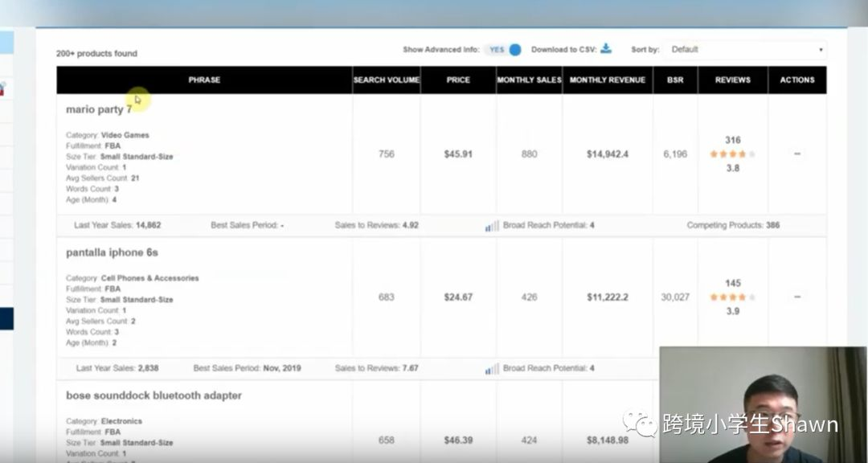This screenshot has height=463, width=868.
Task: Sort by PRICE column header
Action: point(458,80)
